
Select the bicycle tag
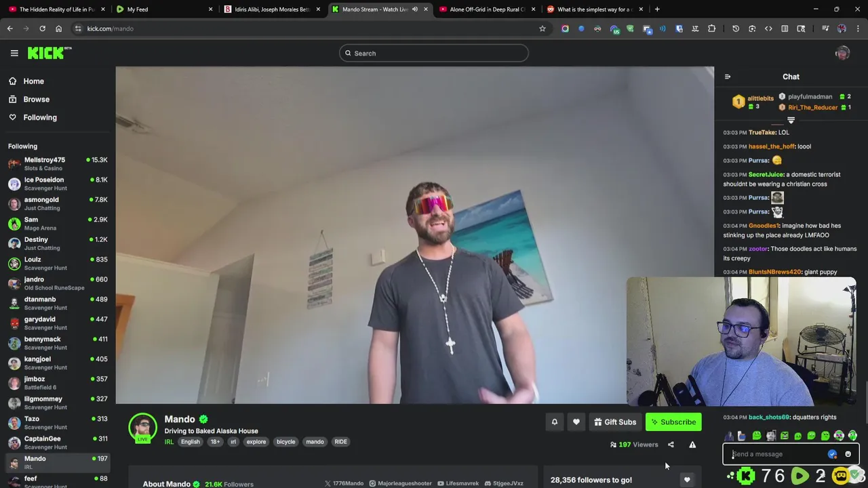(285, 442)
